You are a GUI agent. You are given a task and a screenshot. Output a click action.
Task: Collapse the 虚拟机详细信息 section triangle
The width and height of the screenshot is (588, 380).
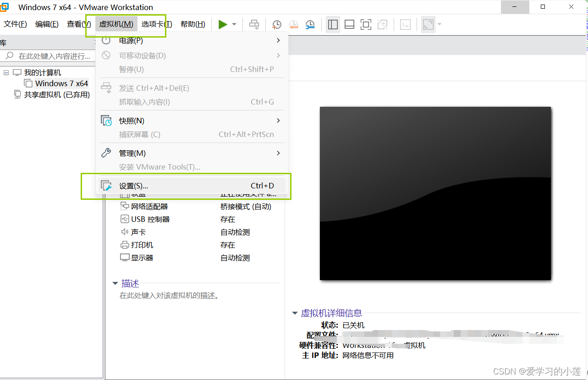pos(295,313)
